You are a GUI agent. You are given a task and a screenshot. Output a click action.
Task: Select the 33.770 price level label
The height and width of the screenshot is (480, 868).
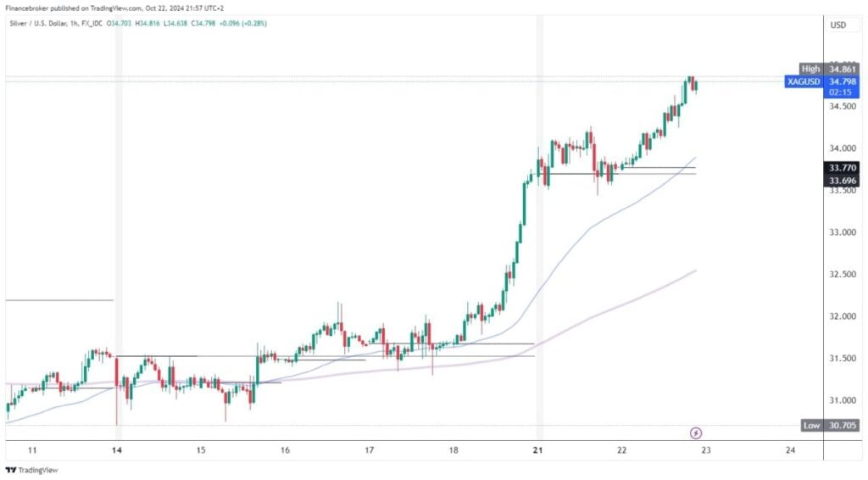pos(842,168)
